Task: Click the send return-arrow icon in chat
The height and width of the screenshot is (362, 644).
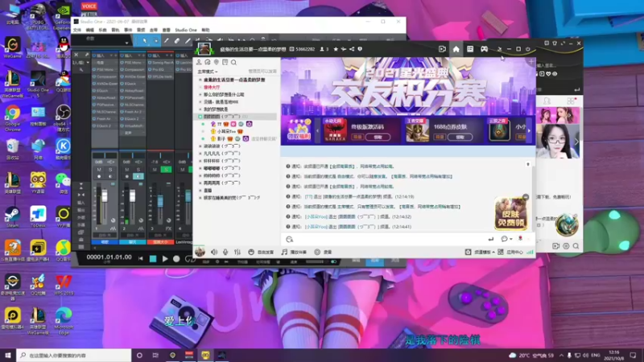Action: point(491,239)
